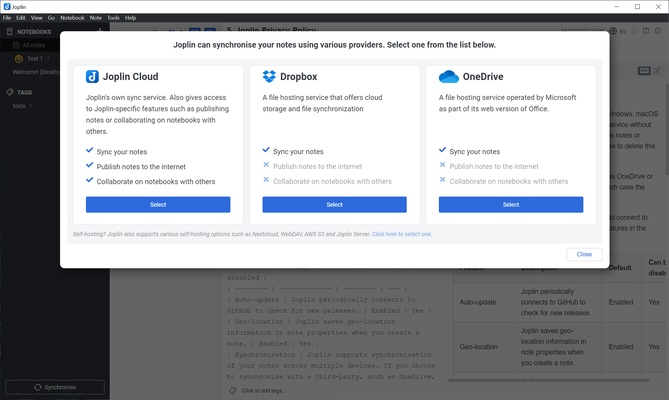Open the Notebook menu
Viewport: 669px width, 400px height.
[72, 18]
